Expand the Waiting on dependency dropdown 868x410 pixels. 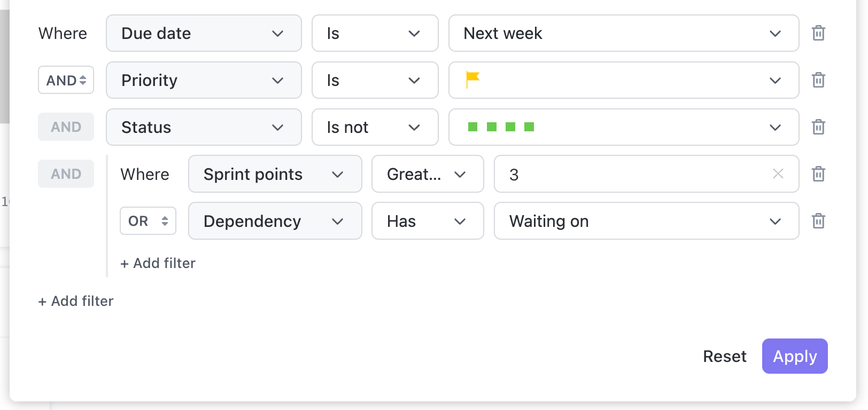click(646, 221)
